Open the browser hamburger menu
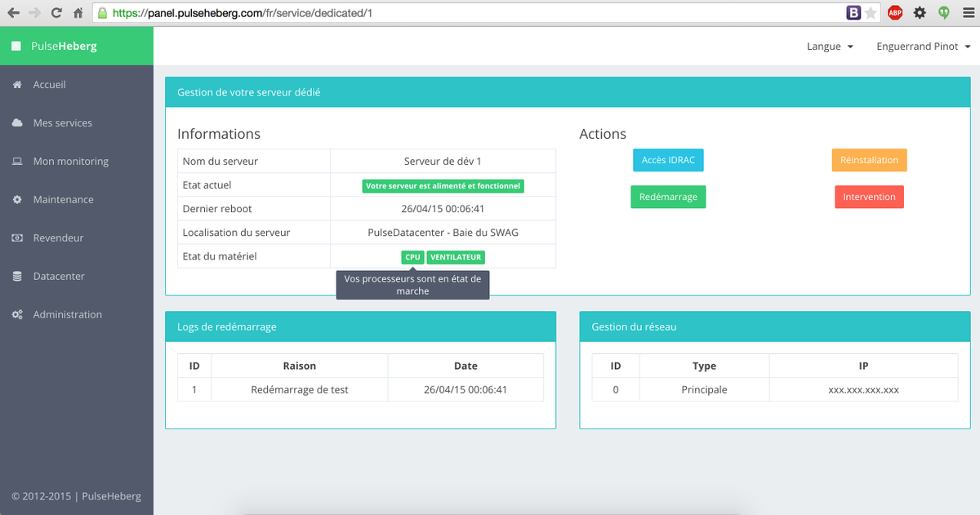980x515 pixels. 968,13
